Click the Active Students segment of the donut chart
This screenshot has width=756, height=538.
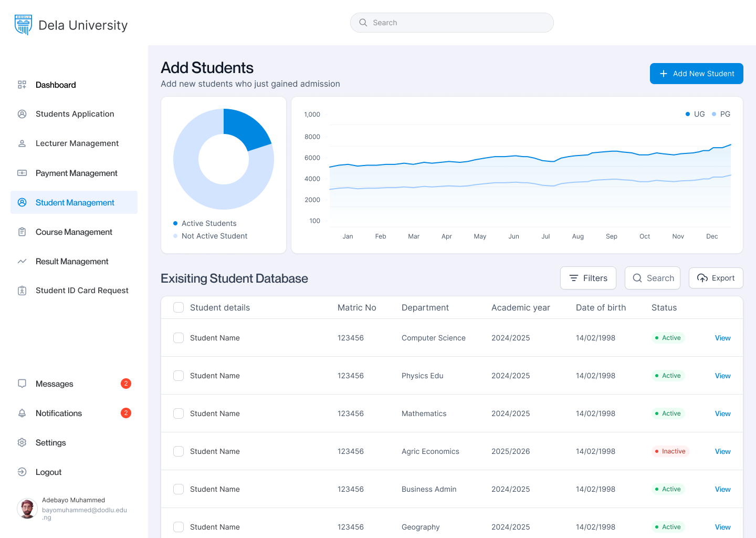pyautogui.click(x=247, y=126)
